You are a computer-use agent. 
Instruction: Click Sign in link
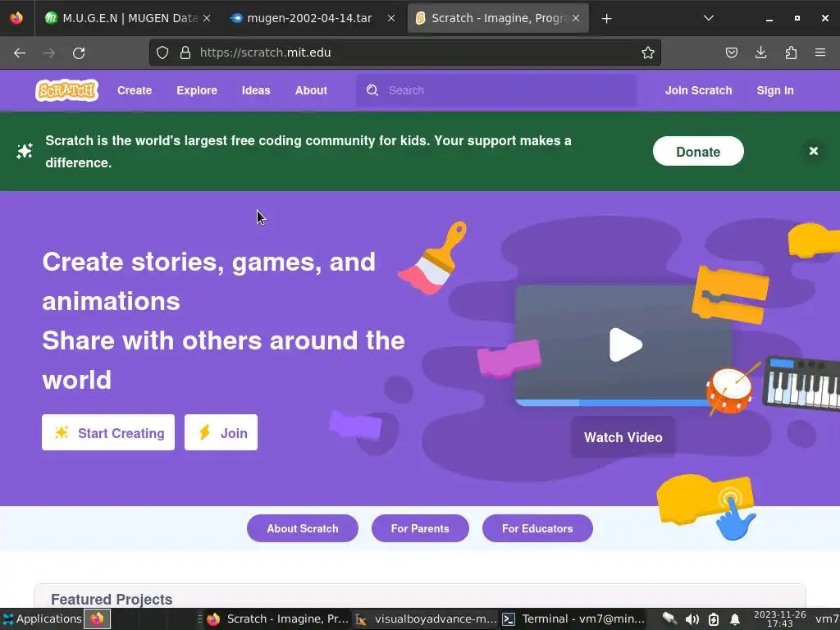pyautogui.click(x=775, y=90)
